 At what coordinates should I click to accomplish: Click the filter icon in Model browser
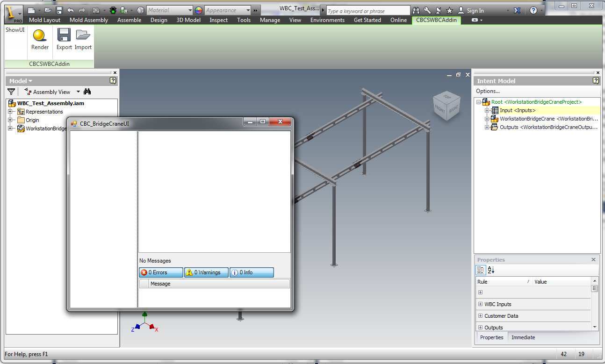[x=11, y=92]
